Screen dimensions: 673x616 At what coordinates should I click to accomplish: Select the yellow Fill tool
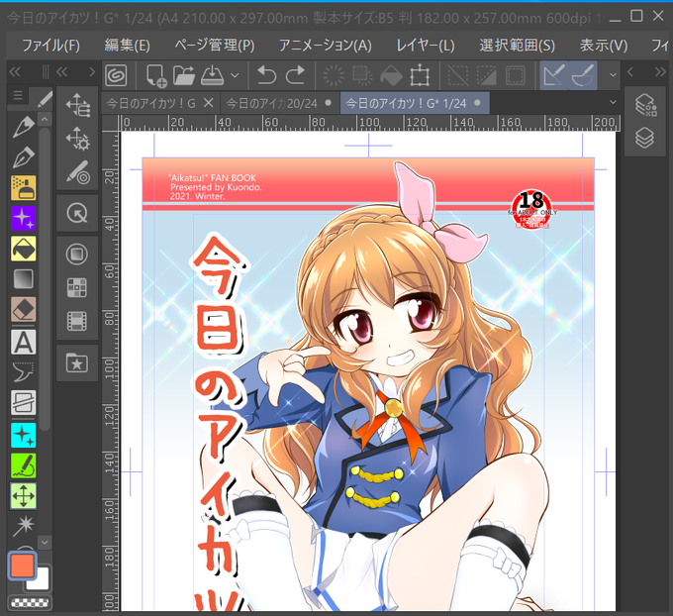click(23, 249)
